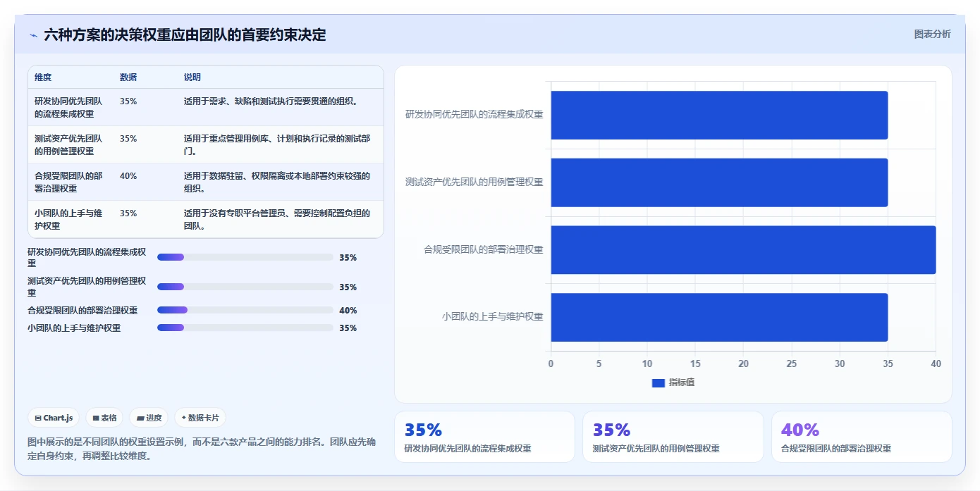980x491 pixels.
Task: Click the blue 指标值 legend swatch
Action: (659, 383)
